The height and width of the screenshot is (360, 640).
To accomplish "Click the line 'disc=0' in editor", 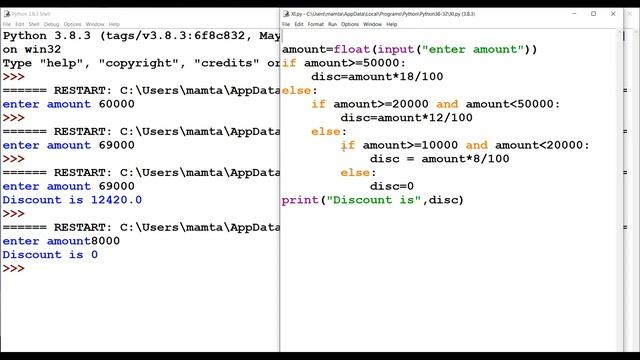I will 392,187.
